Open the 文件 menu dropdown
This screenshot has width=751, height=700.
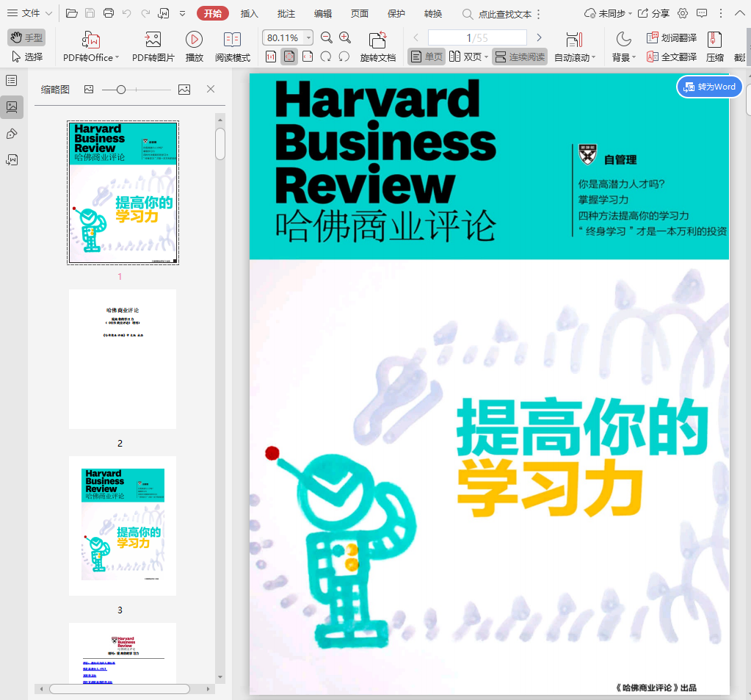click(x=29, y=13)
